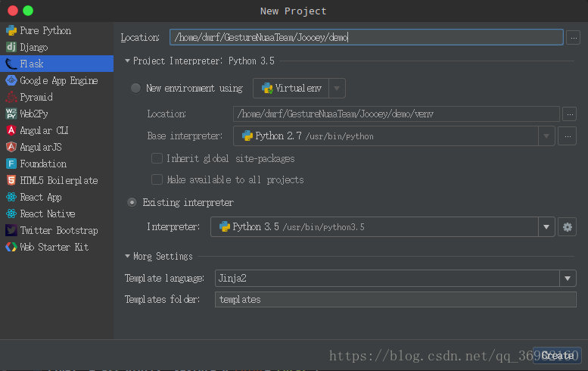Select the Web2Py icon

point(11,114)
